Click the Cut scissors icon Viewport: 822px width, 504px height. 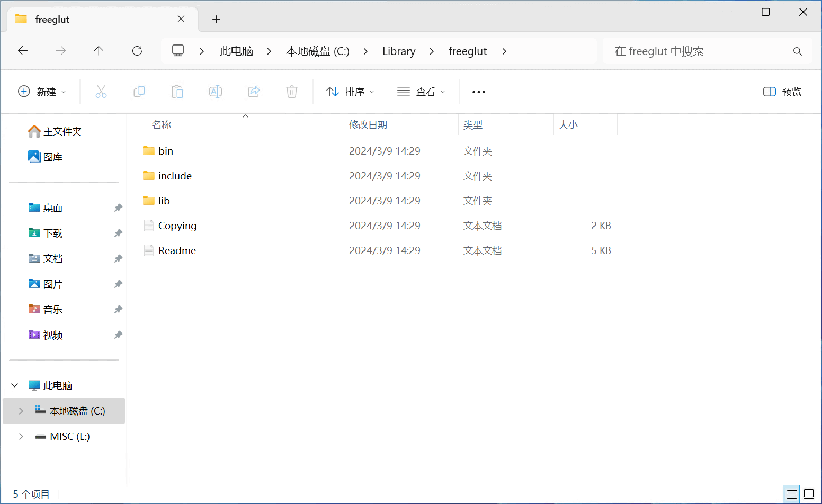click(101, 92)
